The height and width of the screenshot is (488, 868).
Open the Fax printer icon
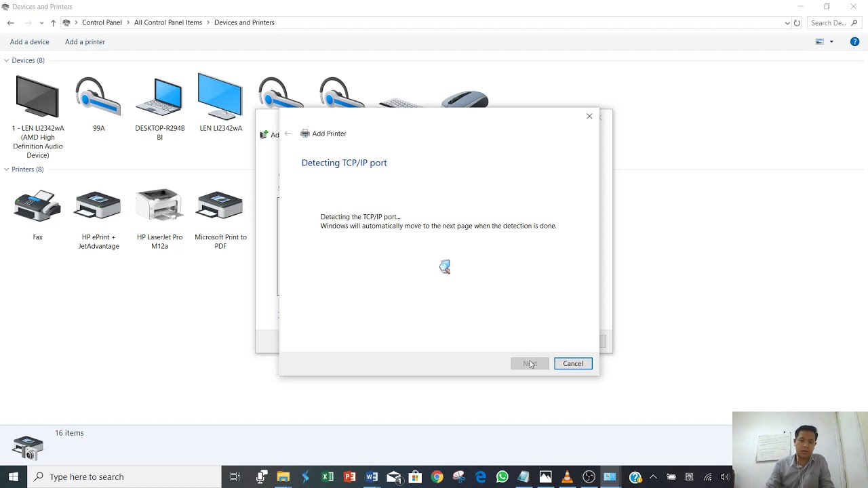37,206
